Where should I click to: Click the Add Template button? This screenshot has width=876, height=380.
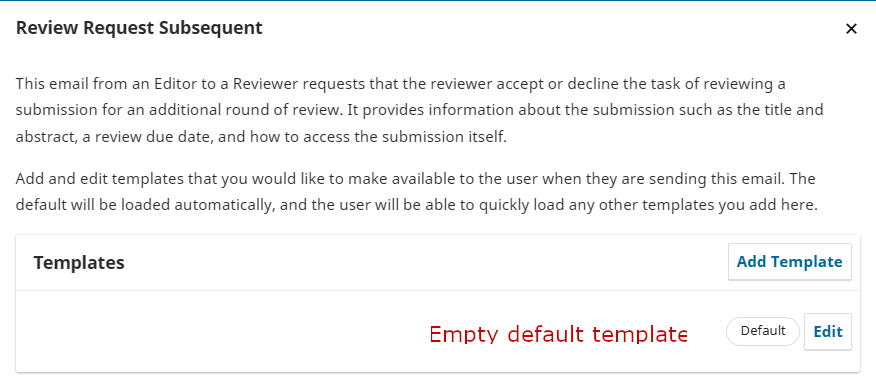(x=789, y=262)
